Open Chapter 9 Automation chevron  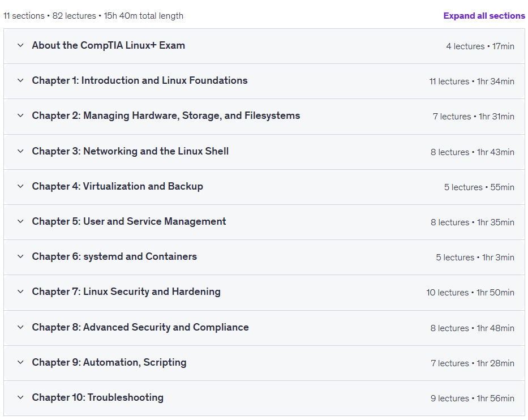pyautogui.click(x=20, y=362)
